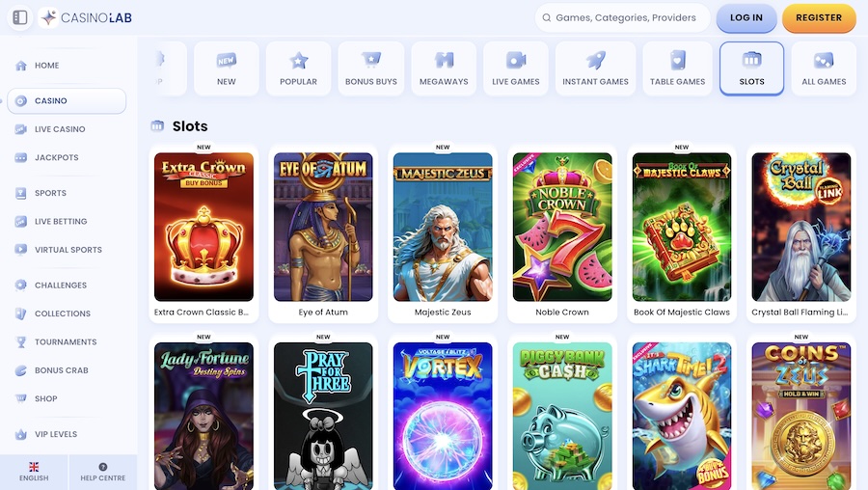Open the Table Games category

[677, 68]
